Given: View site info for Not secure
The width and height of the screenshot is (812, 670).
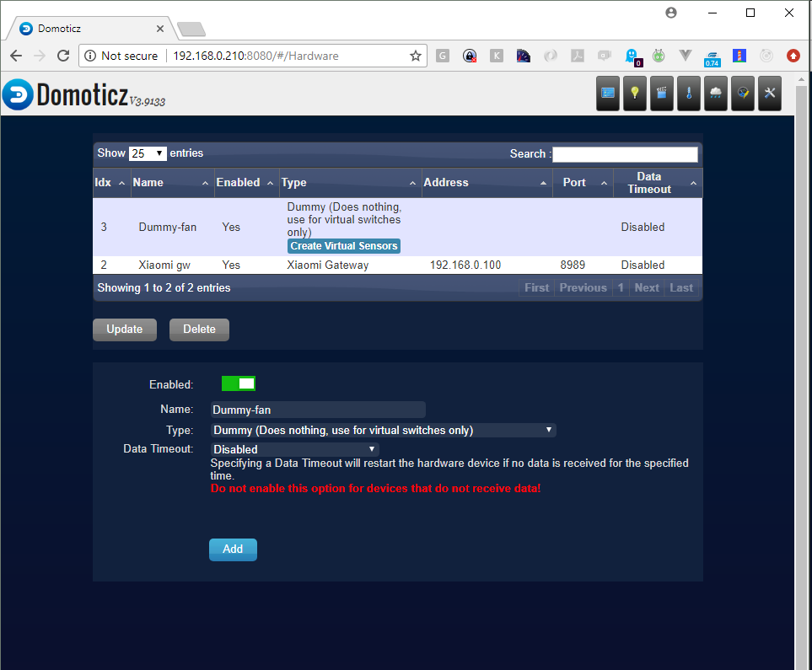Looking at the screenshot, I should (x=121, y=56).
